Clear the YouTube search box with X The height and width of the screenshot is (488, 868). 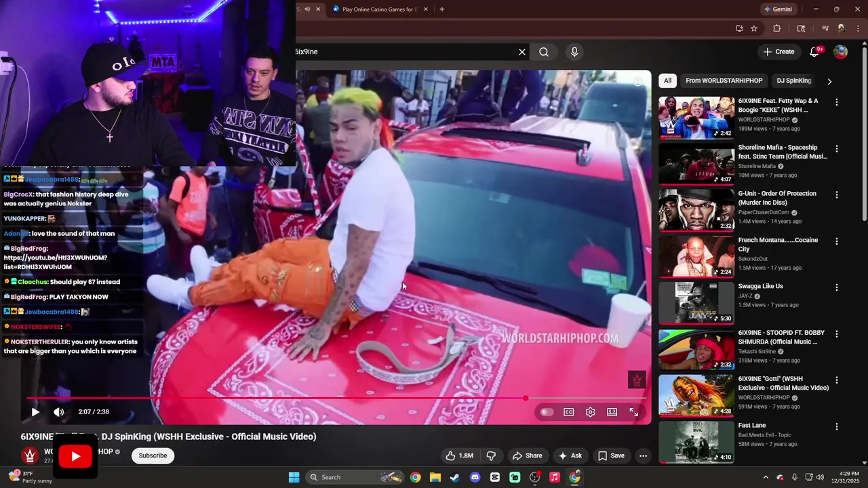coord(522,52)
